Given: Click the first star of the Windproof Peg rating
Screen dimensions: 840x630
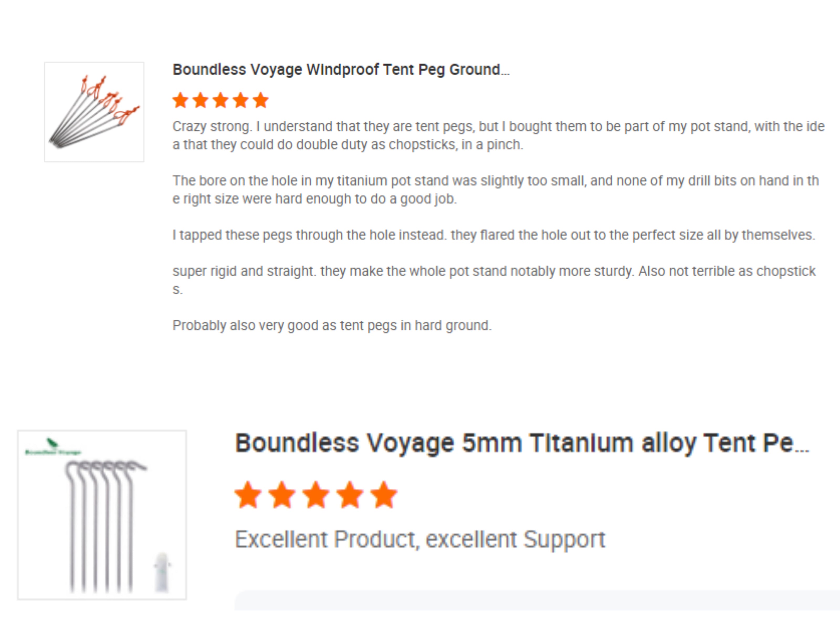Looking at the screenshot, I should (180, 101).
